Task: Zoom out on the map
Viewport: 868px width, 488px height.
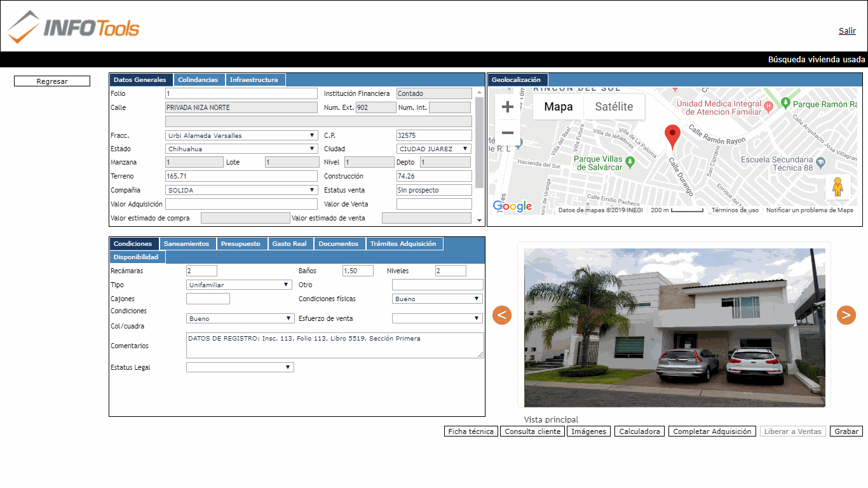Action: pyautogui.click(x=507, y=133)
